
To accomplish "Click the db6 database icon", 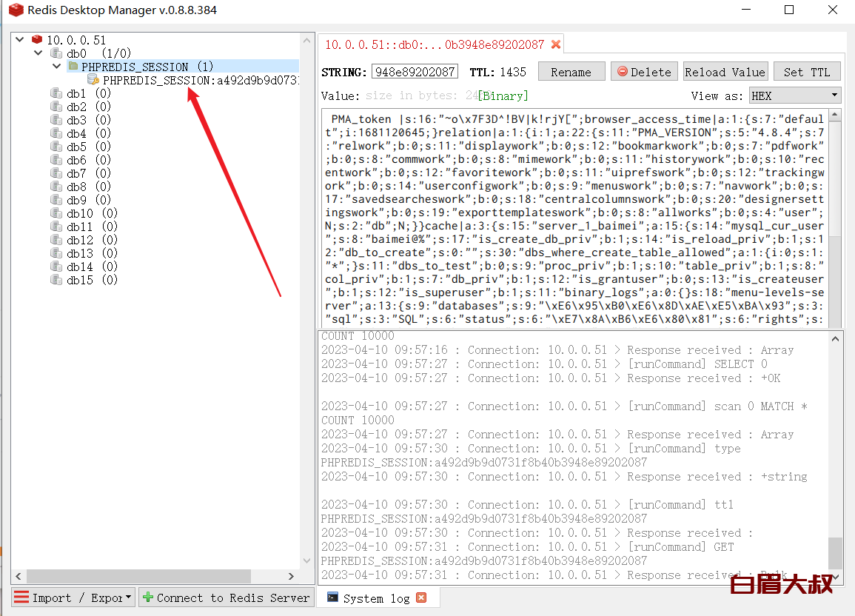I will 56,160.
